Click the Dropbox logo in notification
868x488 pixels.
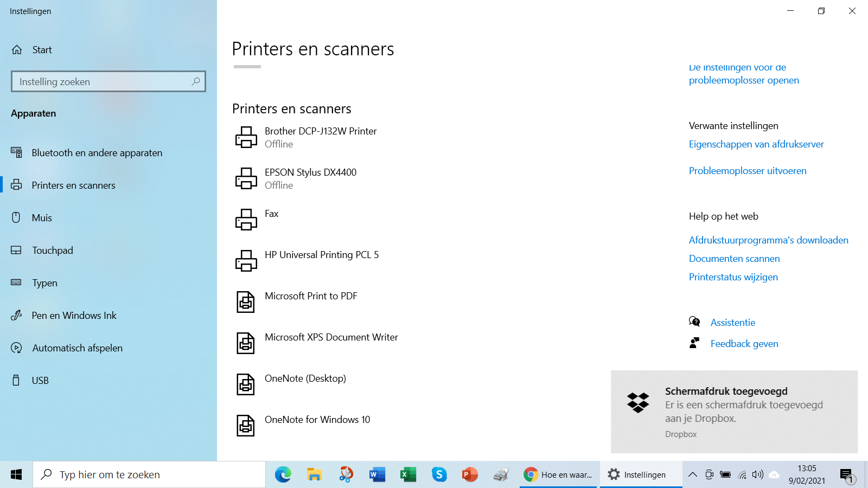point(638,402)
